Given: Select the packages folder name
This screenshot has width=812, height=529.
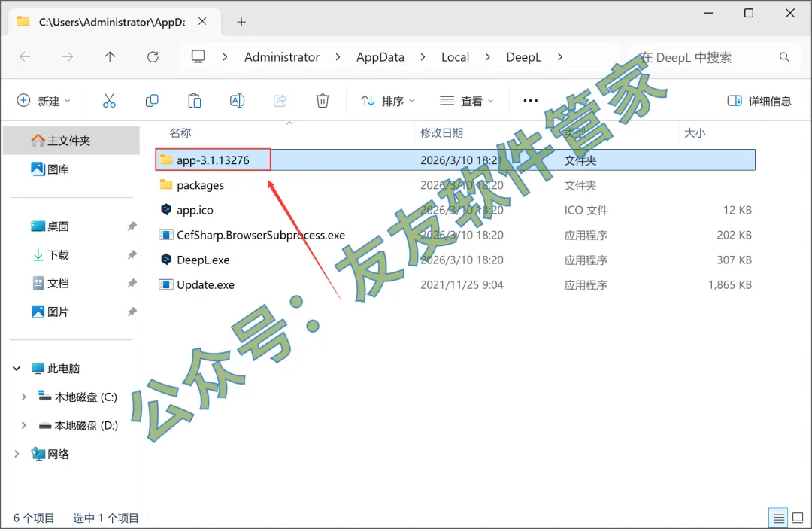Looking at the screenshot, I should pos(201,185).
